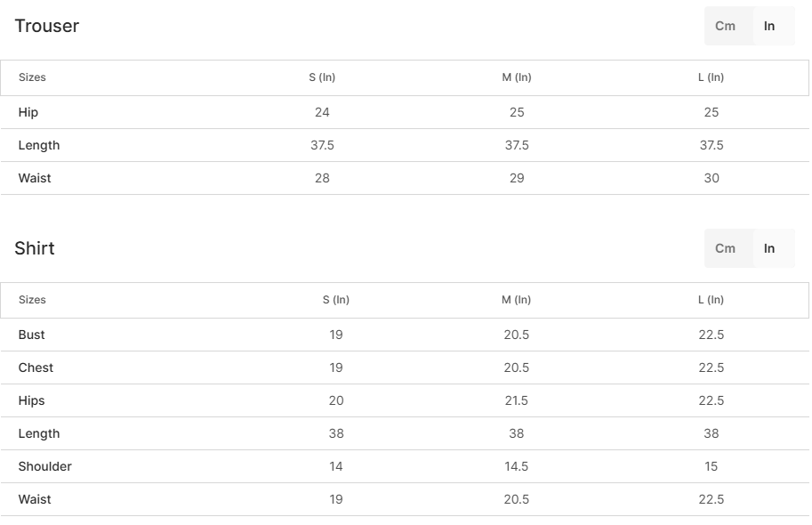The width and height of the screenshot is (812, 525).
Task: Select the Trouser Hip row label
Action: (28, 112)
